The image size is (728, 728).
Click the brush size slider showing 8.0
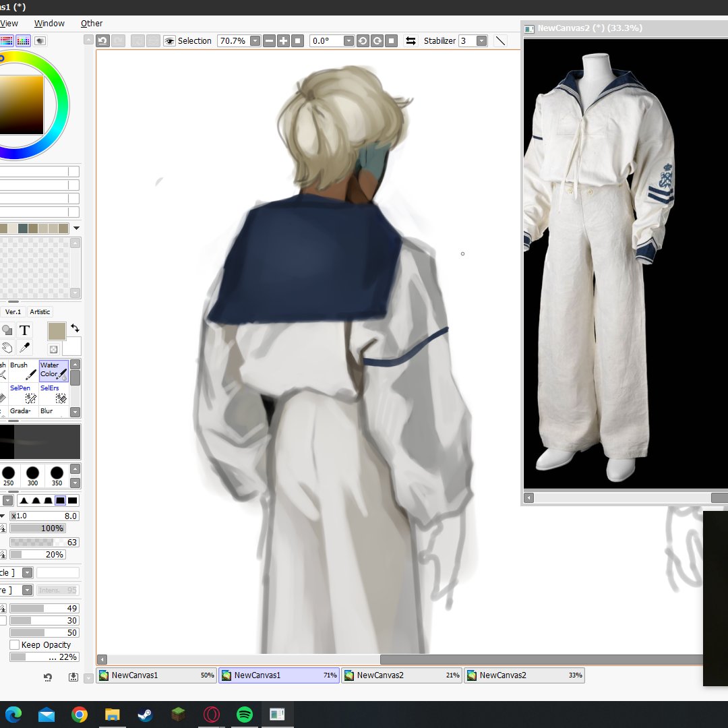pos(44,516)
